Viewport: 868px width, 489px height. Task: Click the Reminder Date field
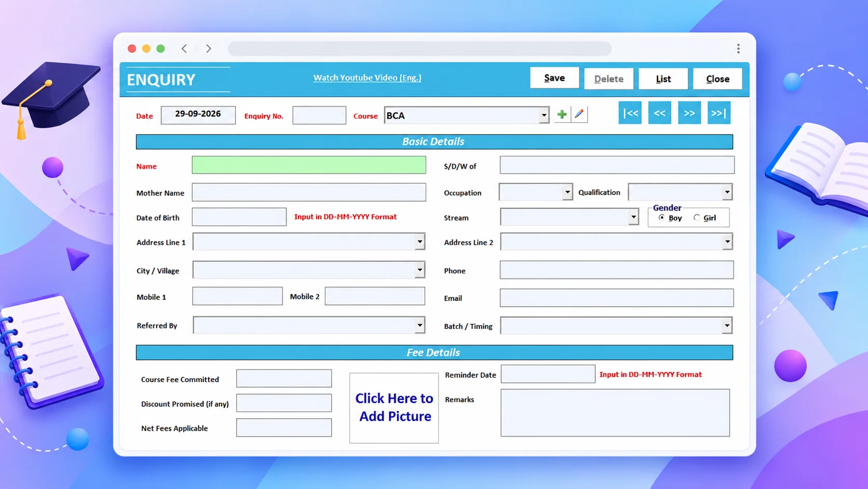(x=548, y=374)
